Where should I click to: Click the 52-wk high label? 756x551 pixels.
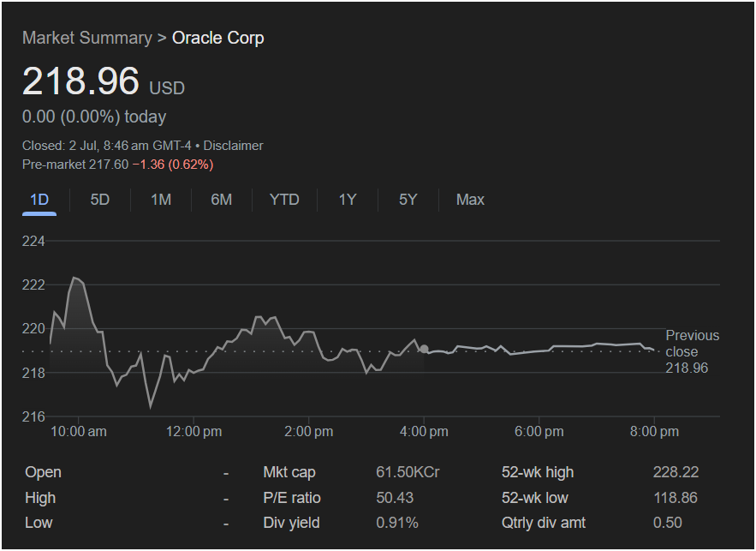click(538, 472)
